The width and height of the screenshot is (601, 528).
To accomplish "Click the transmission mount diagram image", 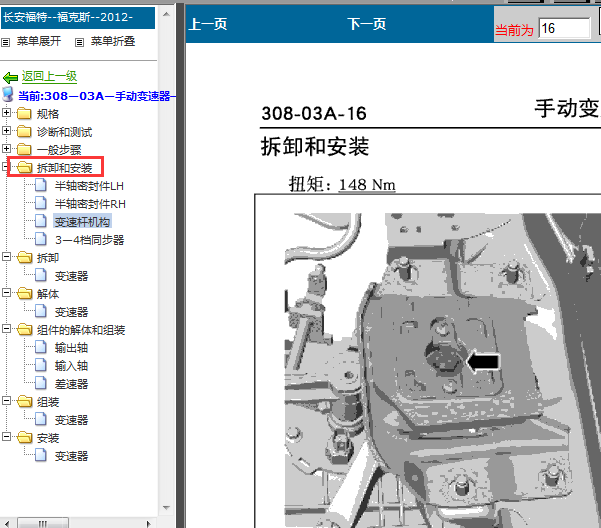I will [443, 370].
